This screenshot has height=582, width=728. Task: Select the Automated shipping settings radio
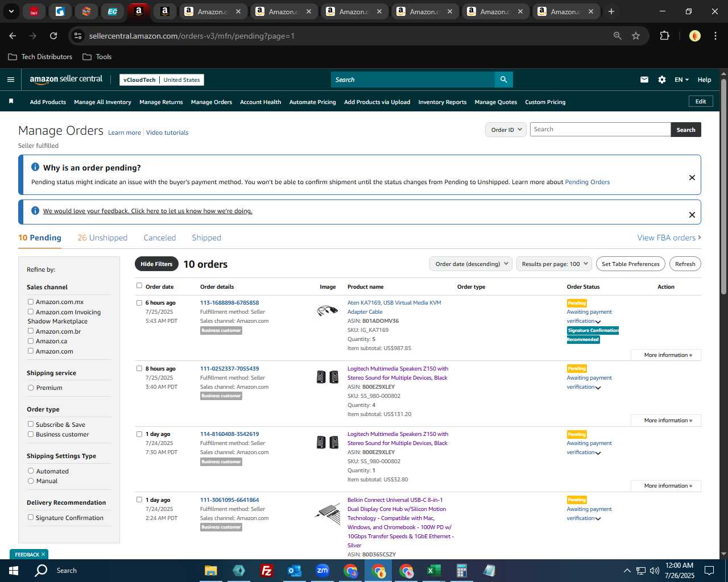point(31,471)
